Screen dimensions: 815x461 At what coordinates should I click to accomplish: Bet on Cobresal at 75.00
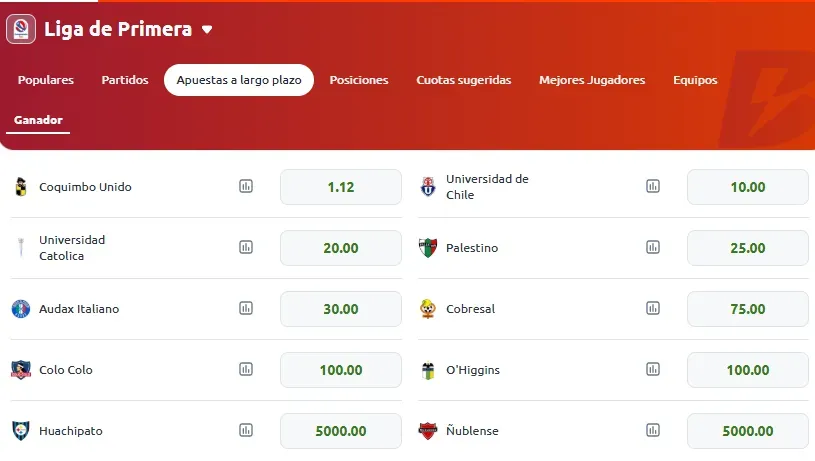748,309
